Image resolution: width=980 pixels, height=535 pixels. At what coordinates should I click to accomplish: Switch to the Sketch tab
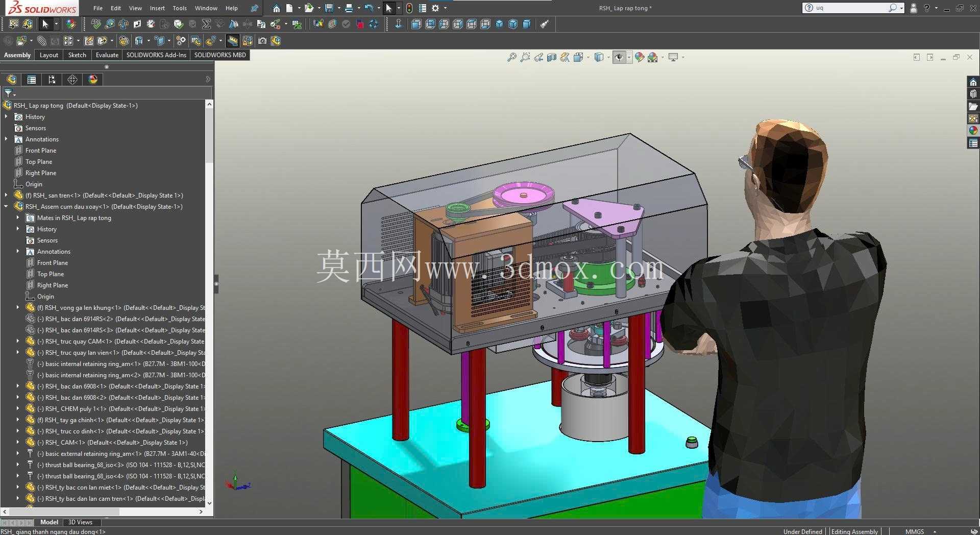(77, 55)
